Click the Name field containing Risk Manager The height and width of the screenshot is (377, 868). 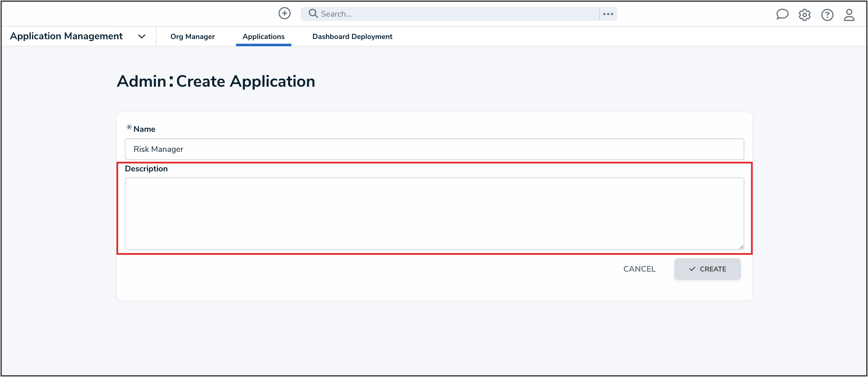[434, 149]
